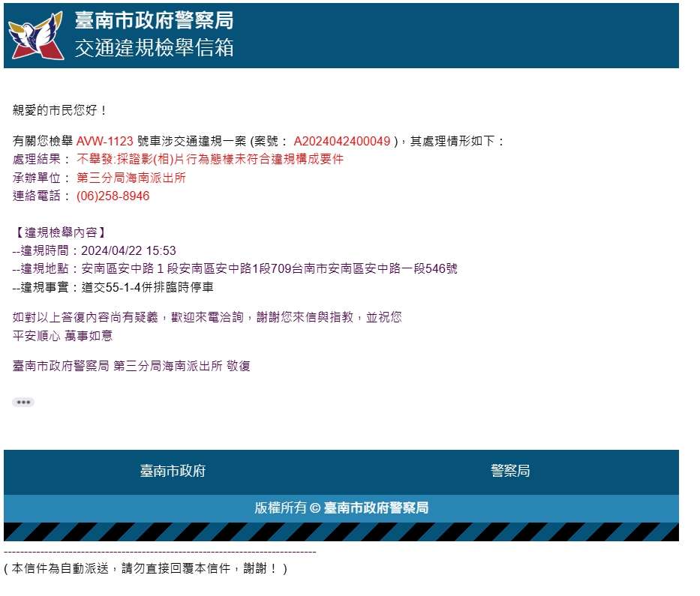Click the Tainan police bird logo
Viewport: 700px width, 596px height.
(36, 36)
